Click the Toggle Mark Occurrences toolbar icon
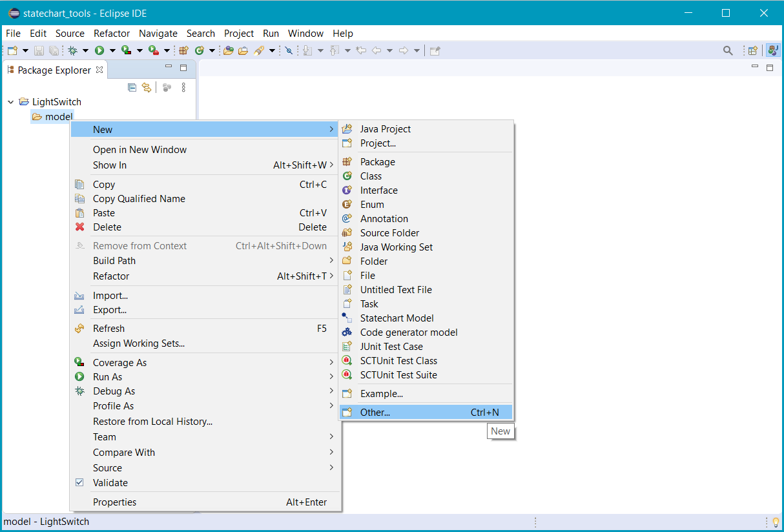Viewport: 784px width, 532px height. click(289, 50)
